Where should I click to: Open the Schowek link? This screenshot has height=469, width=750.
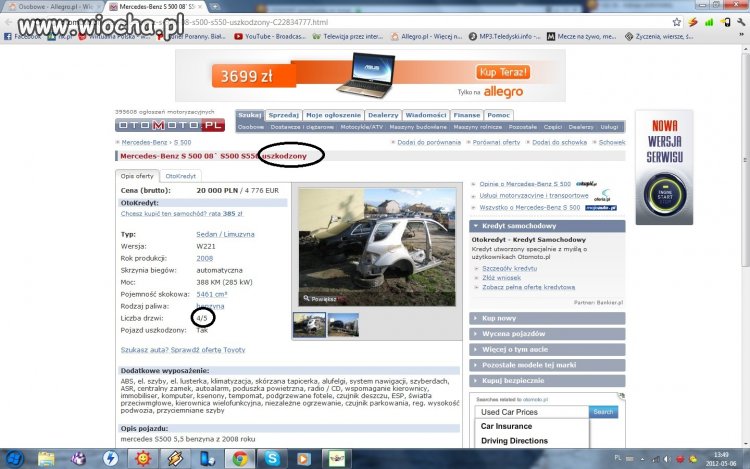(612, 142)
